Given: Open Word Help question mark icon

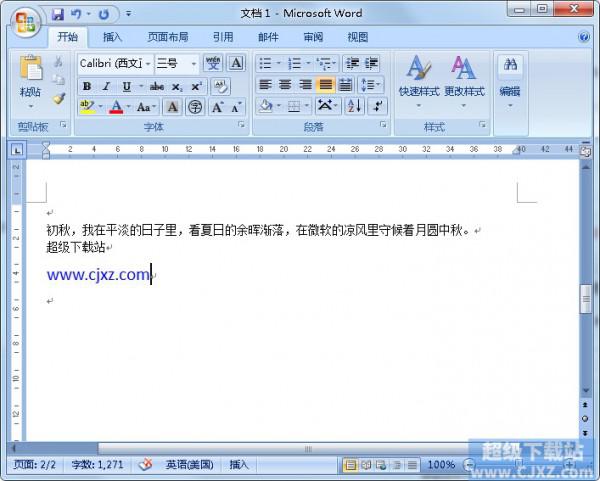Looking at the screenshot, I should (584, 37).
